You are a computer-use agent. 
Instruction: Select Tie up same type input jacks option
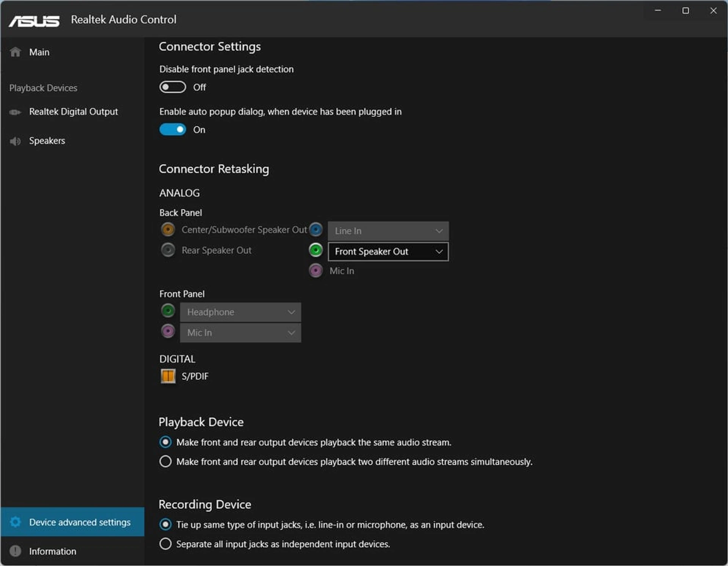pyautogui.click(x=165, y=524)
